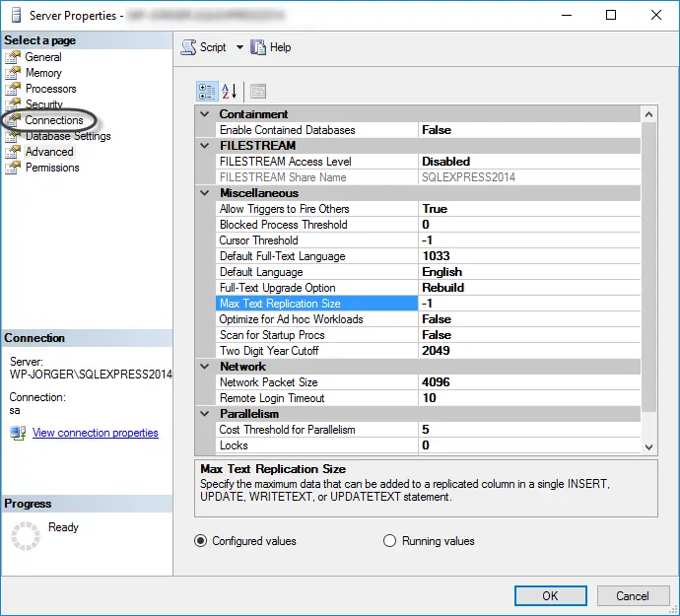Select Cursor Threshold property
680x616 pixels.
point(316,240)
